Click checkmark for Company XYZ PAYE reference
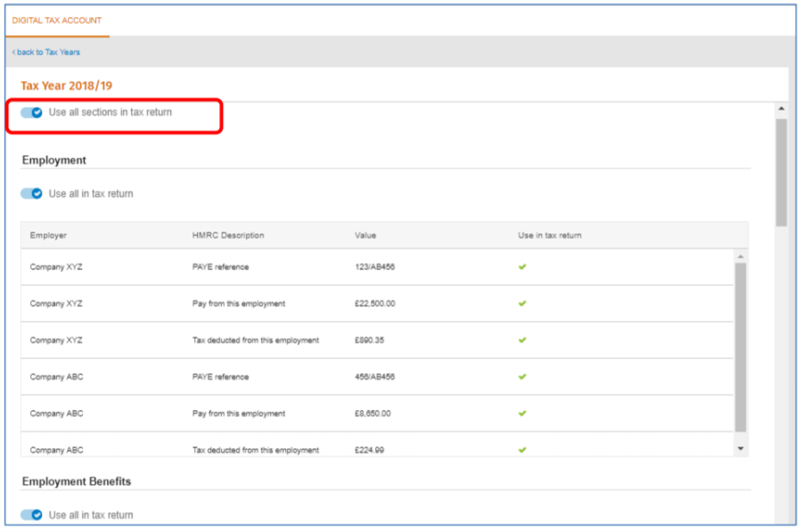 (x=522, y=267)
